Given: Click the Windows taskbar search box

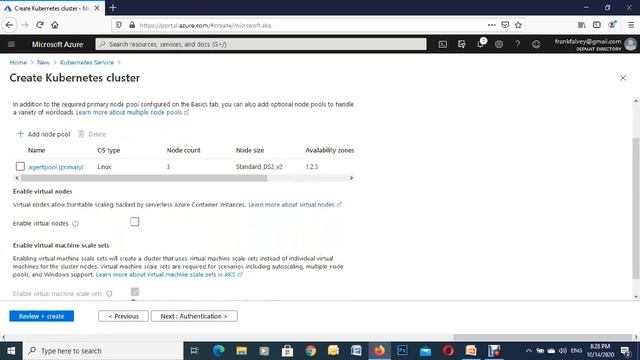Looking at the screenshot, I should [x=103, y=351].
